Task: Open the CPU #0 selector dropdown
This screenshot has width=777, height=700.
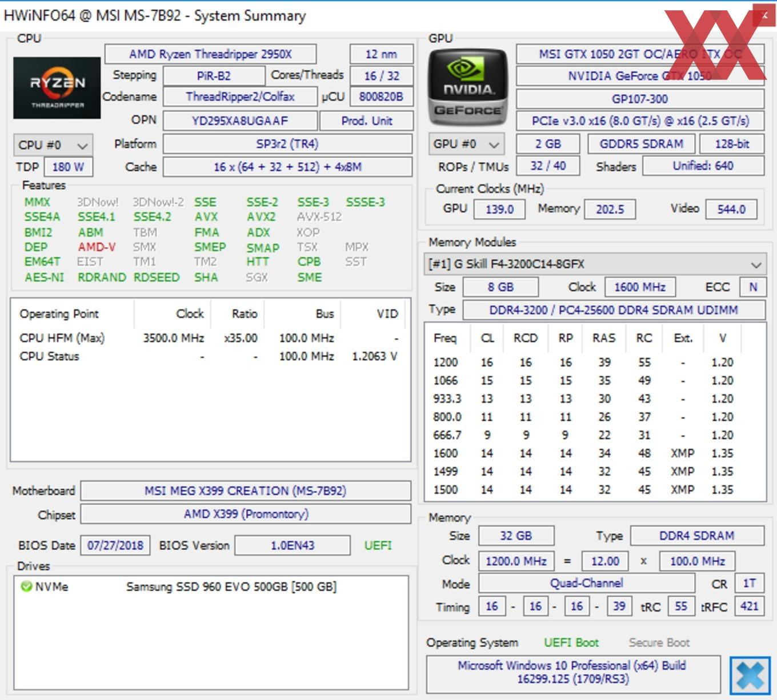Action: pyautogui.click(x=53, y=145)
